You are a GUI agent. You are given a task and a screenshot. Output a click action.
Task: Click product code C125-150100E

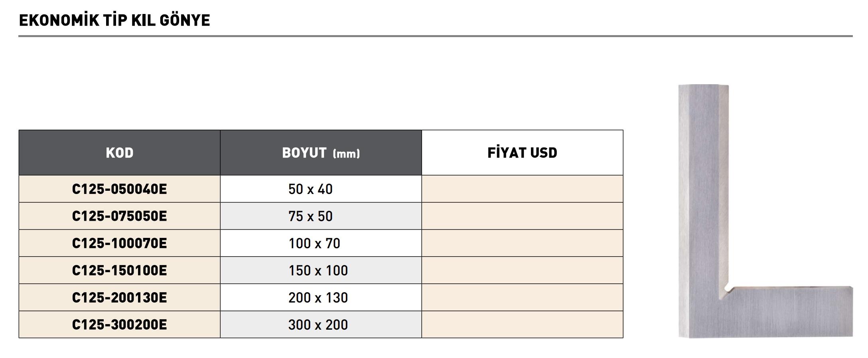(x=120, y=270)
